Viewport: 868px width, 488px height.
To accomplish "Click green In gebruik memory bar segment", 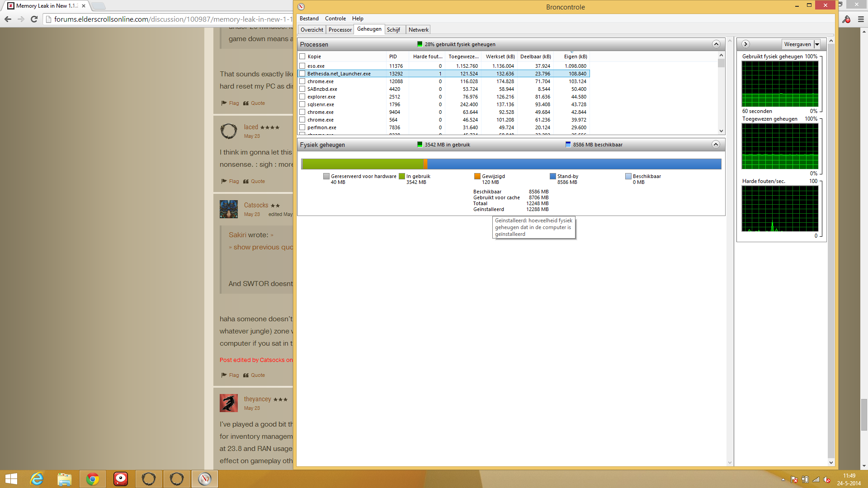I will coord(363,164).
